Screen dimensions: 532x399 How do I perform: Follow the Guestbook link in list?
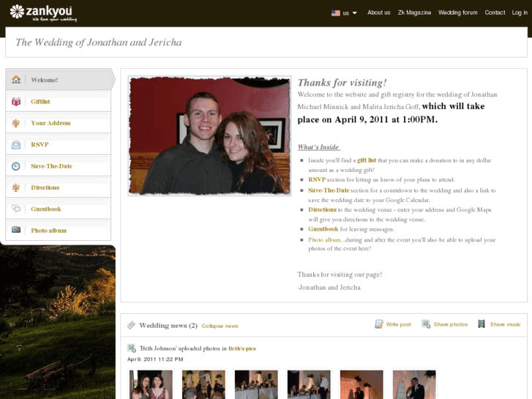click(x=323, y=229)
